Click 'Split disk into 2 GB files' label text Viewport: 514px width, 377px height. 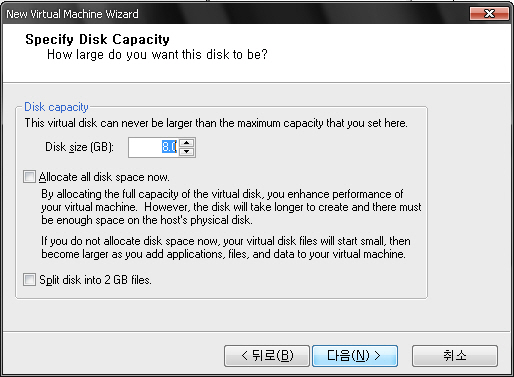[95, 280]
